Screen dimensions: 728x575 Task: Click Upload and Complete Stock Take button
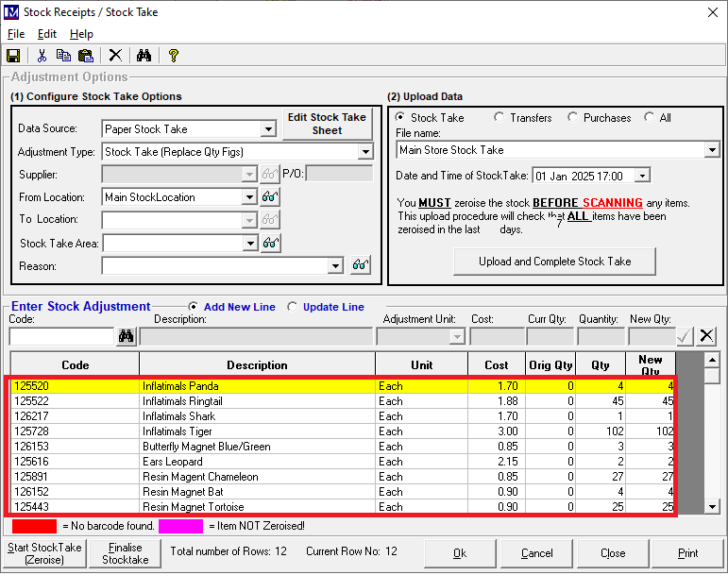[x=554, y=262]
